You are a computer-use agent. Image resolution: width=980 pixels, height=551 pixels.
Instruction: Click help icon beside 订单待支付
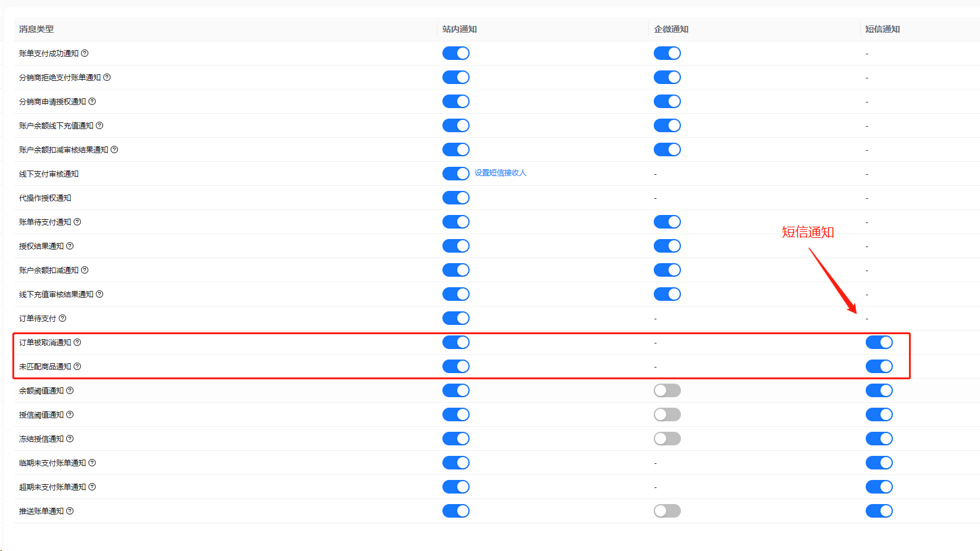pyautogui.click(x=62, y=318)
